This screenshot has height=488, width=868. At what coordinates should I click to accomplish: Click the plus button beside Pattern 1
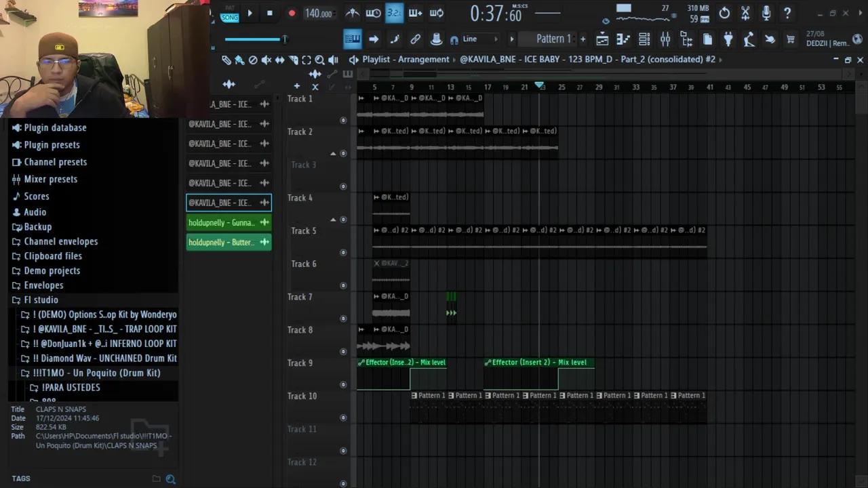[583, 39]
